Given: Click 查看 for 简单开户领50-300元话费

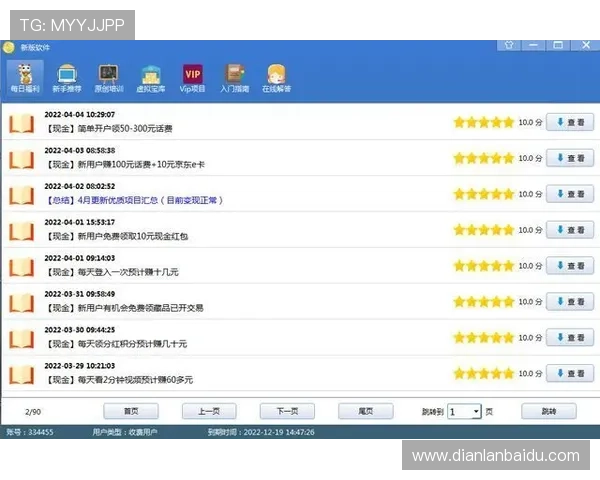Looking at the screenshot, I should (x=570, y=122).
